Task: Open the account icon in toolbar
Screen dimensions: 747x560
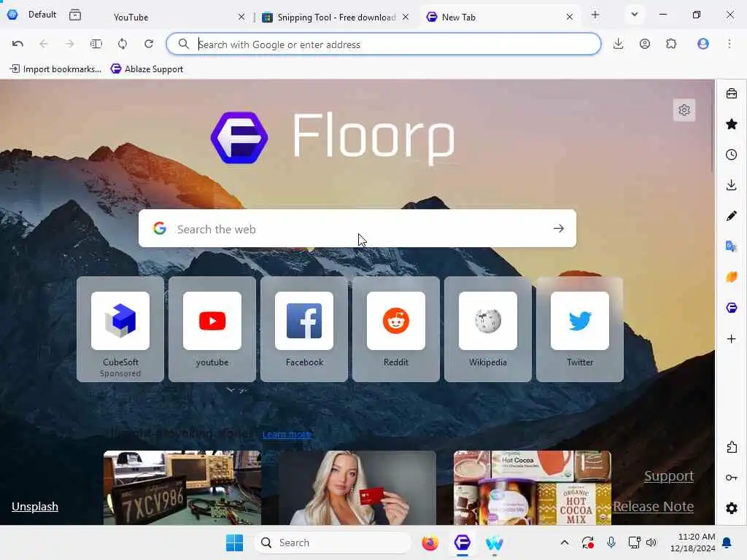Action: (x=645, y=44)
